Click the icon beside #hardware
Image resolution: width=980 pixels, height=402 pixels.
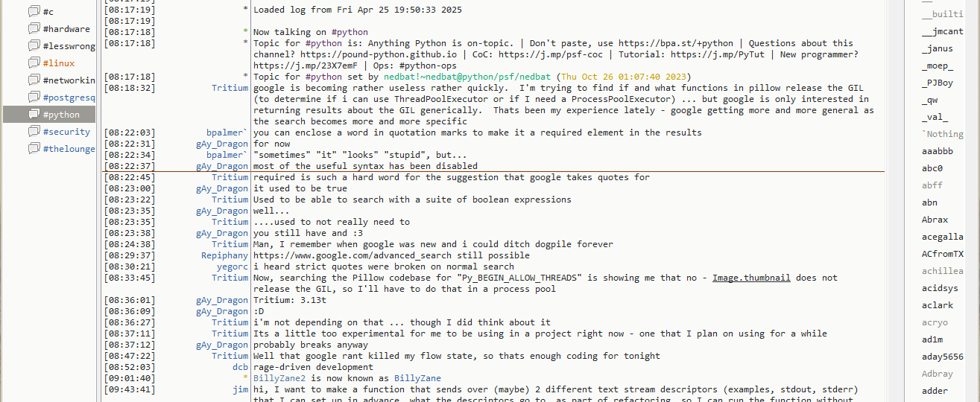[x=34, y=29]
